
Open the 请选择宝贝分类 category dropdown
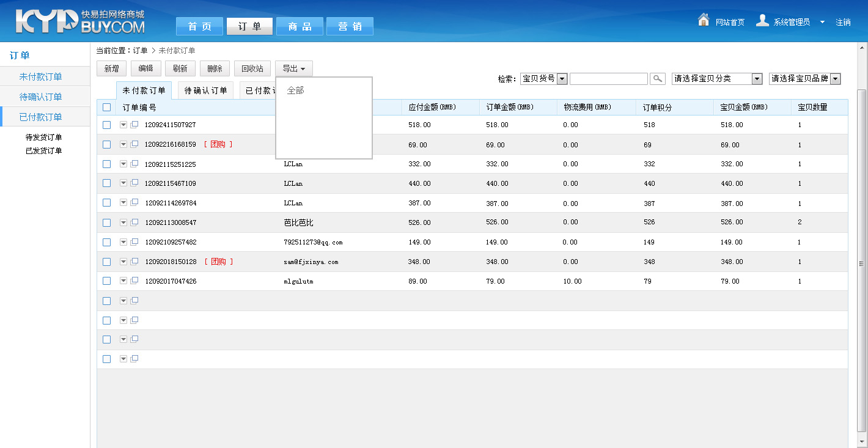pyautogui.click(x=717, y=79)
